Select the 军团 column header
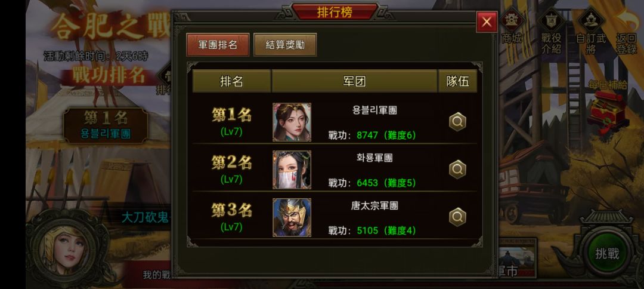This screenshot has height=289, width=644. point(354,81)
